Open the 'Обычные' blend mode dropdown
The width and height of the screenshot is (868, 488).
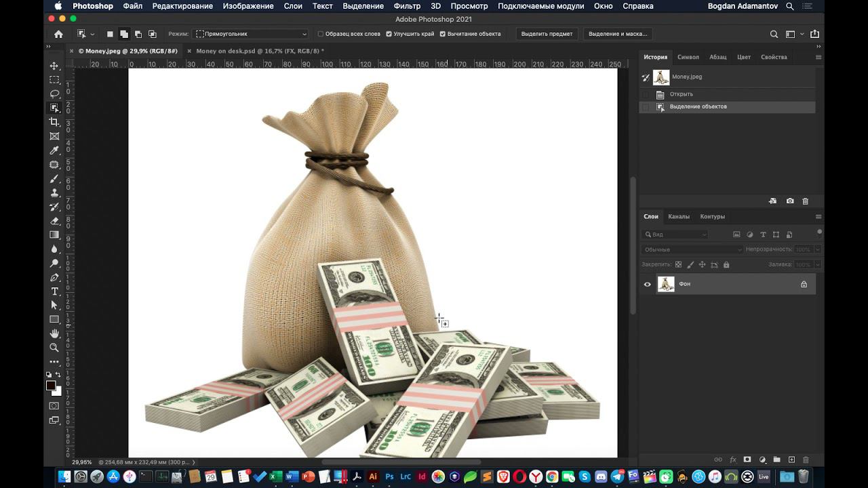pos(692,249)
